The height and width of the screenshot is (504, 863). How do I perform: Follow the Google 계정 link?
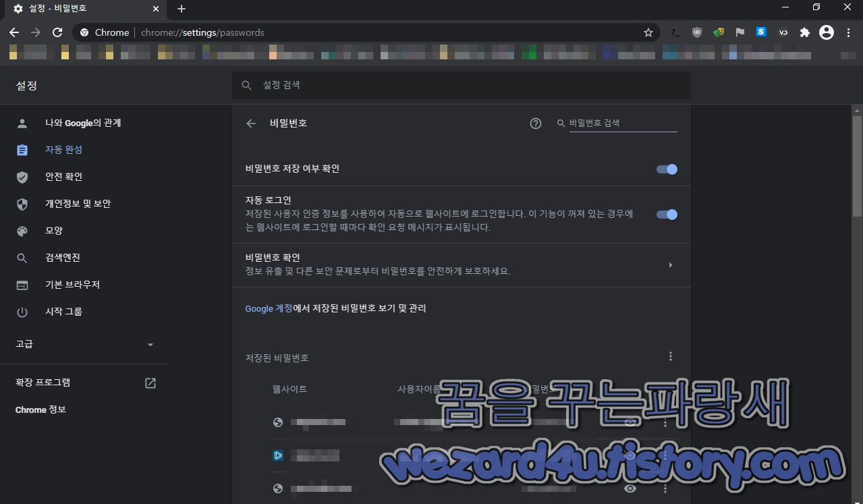pyautogui.click(x=269, y=308)
